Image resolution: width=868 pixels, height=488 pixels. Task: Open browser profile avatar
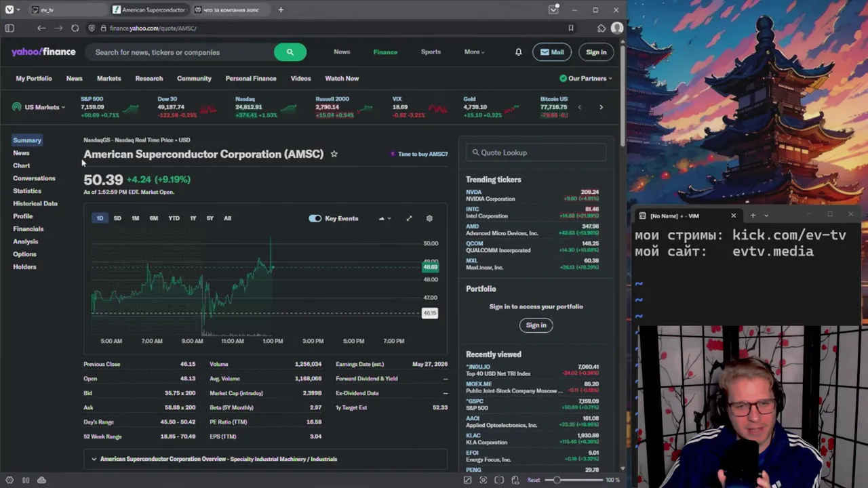pos(616,28)
